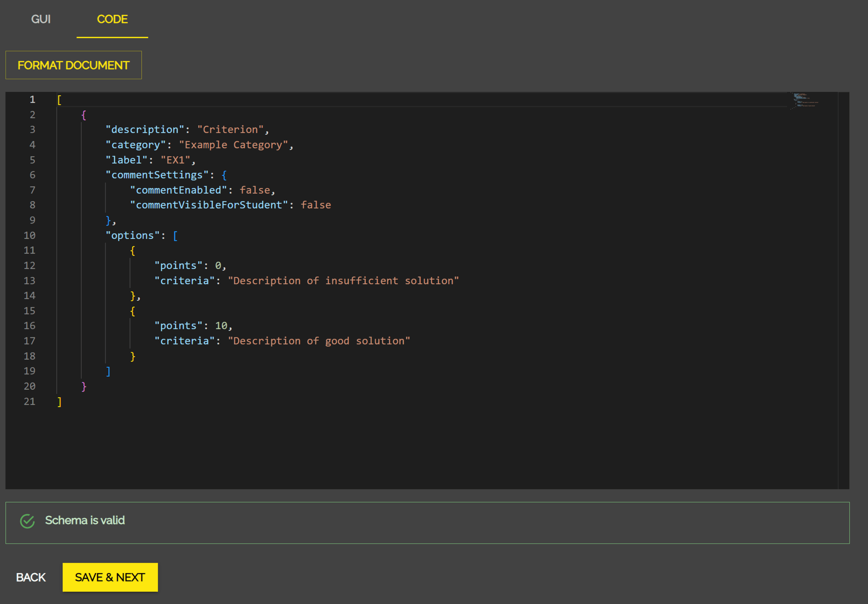Viewport: 868px width, 604px height.
Task: Click the green schema valid checkmark icon
Action: pyautogui.click(x=27, y=521)
